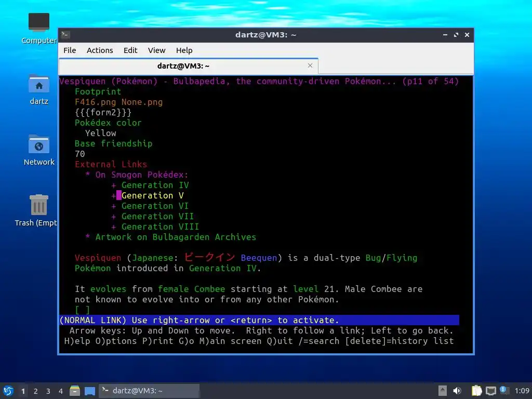This screenshot has height=399, width=532.
Task: Click the Bug type link
Action: [373, 258]
